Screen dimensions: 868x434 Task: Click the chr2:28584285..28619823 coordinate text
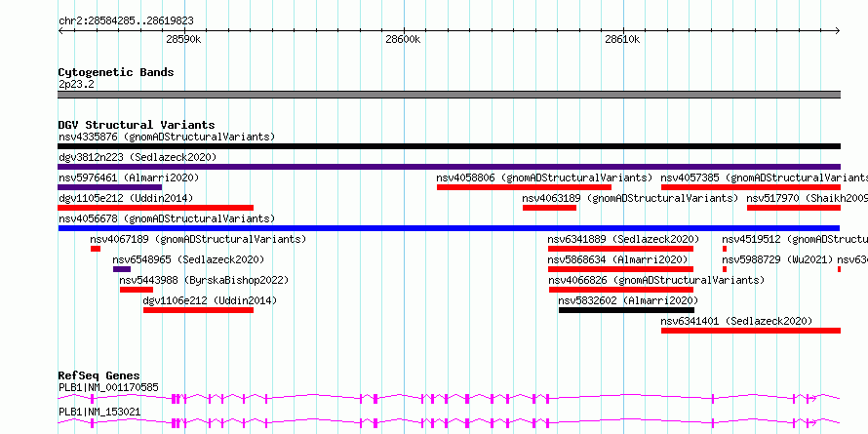point(126,21)
